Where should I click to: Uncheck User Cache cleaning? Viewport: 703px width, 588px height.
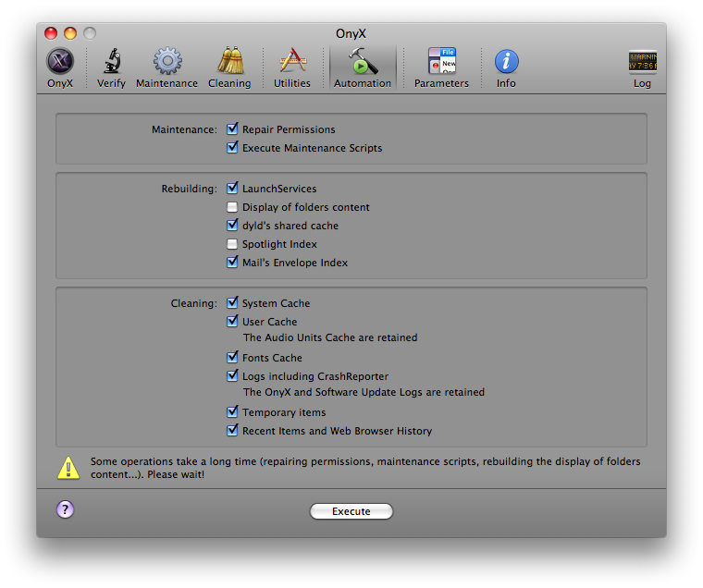(x=232, y=322)
